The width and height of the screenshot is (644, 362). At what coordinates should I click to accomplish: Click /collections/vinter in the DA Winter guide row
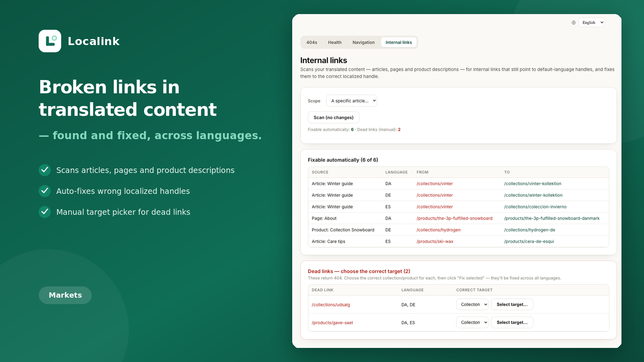click(x=435, y=184)
